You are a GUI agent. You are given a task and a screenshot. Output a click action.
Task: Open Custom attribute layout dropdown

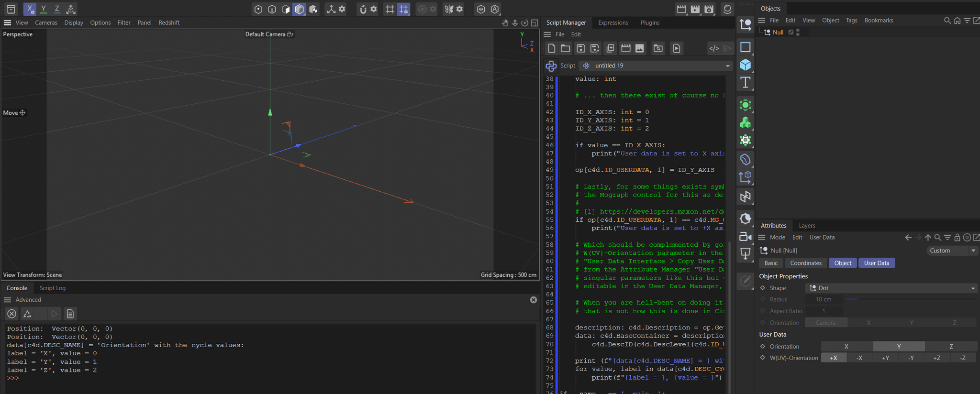click(x=952, y=251)
